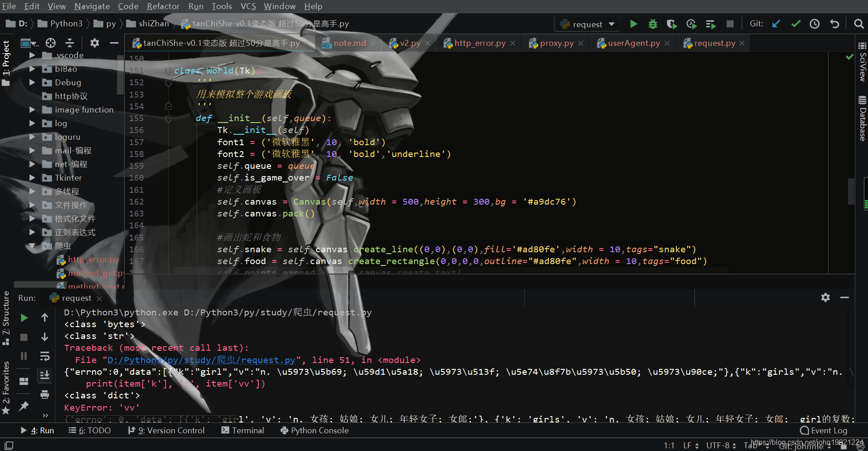The width and height of the screenshot is (868, 451).
Task: Open Project panel settings gear
Action: pos(94,43)
